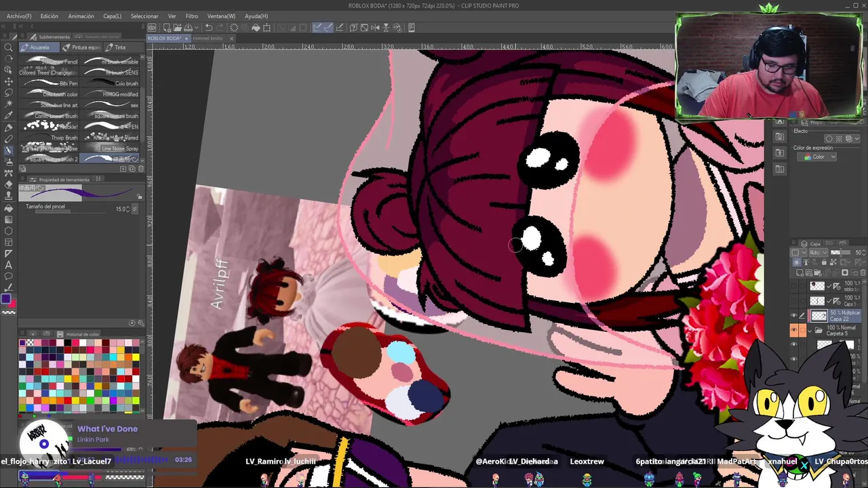Viewport: 868px width, 488px height.
Task: Switch to the Tinta sub tool group
Action: click(x=124, y=47)
